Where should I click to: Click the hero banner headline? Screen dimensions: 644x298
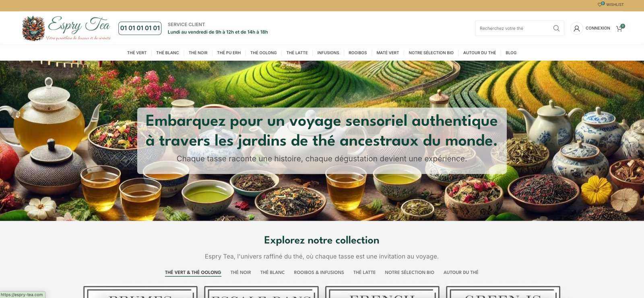[x=322, y=130]
